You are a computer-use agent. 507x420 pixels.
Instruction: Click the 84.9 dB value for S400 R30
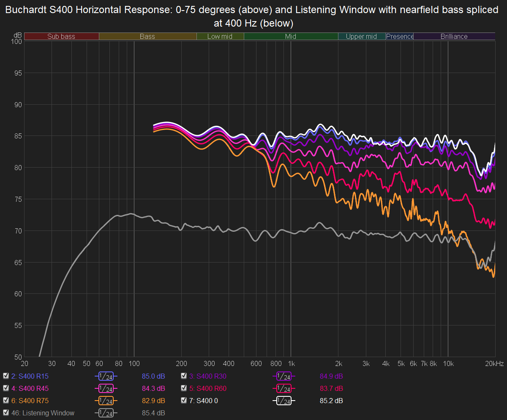[331, 376]
